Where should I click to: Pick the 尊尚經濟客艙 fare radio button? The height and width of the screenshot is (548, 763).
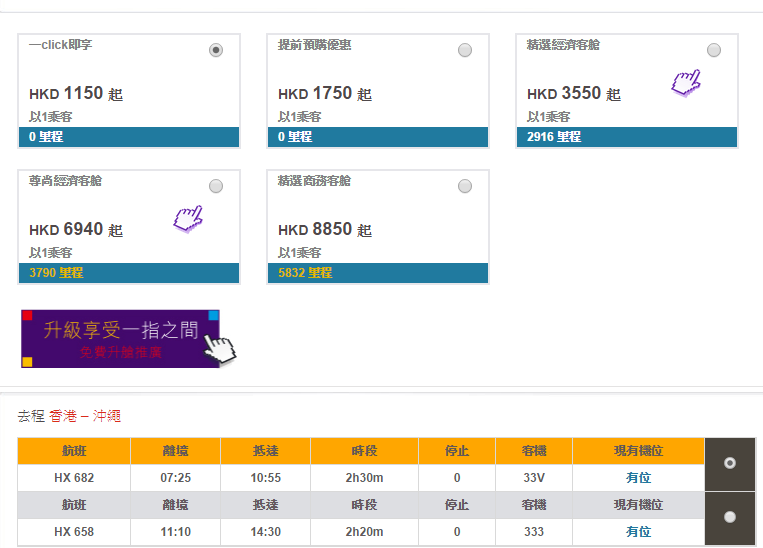216,186
